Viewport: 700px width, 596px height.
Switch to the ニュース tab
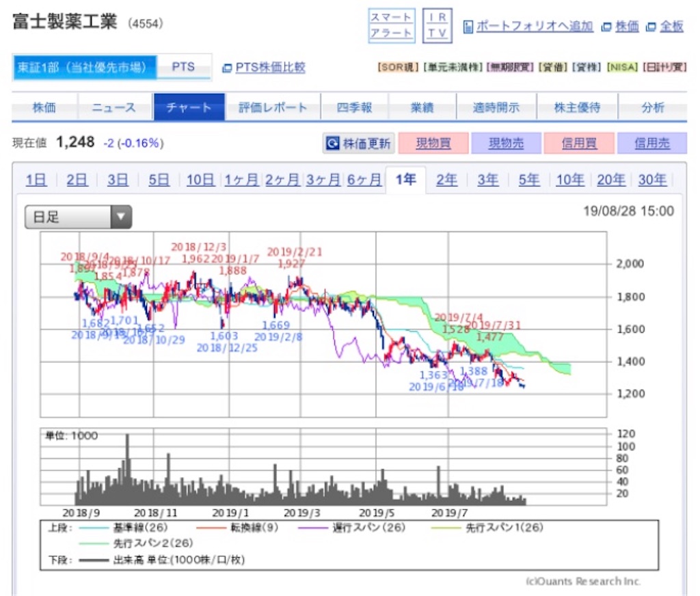pyautogui.click(x=114, y=107)
